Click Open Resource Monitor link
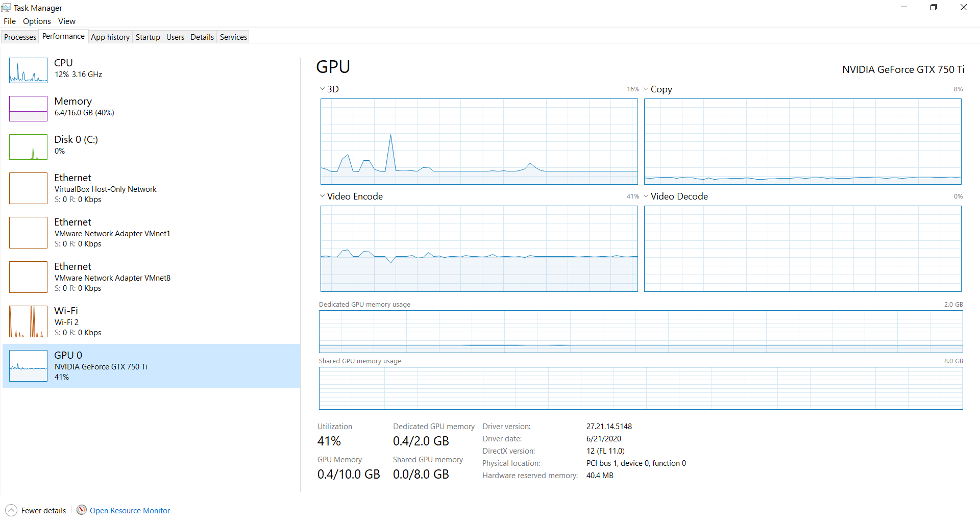 130,510
